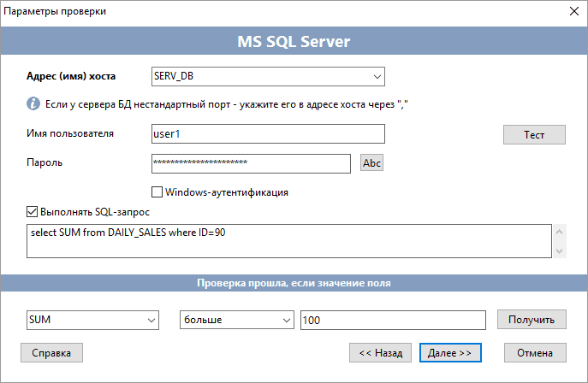Go back with << Назад button
Screen dimensions: 588x383
tap(380, 353)
